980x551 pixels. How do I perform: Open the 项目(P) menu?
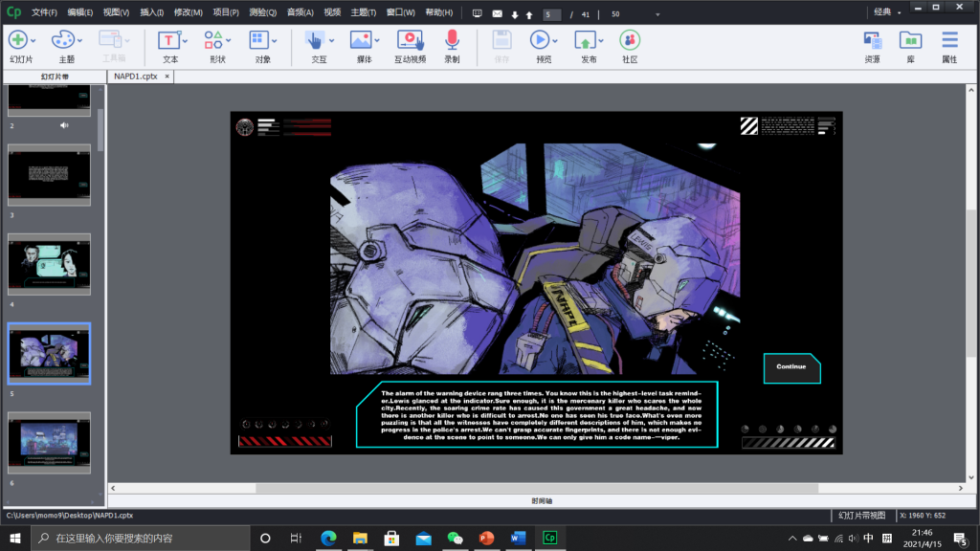click(226, 12)
